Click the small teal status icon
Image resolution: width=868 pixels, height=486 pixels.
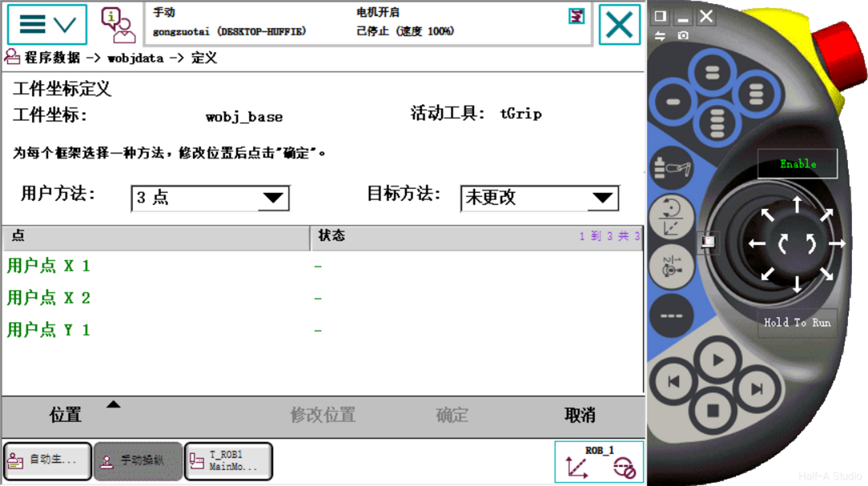point(577,16)
